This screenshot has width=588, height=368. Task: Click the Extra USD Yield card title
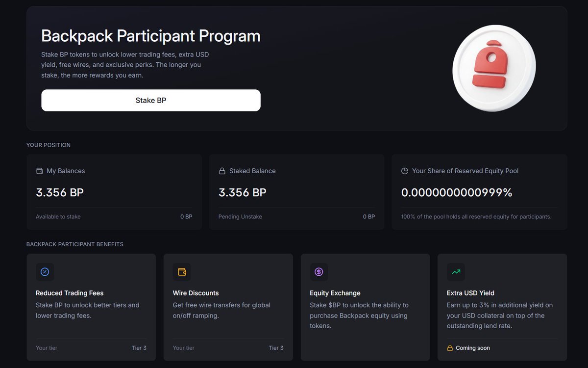click(x=470, y=293)
